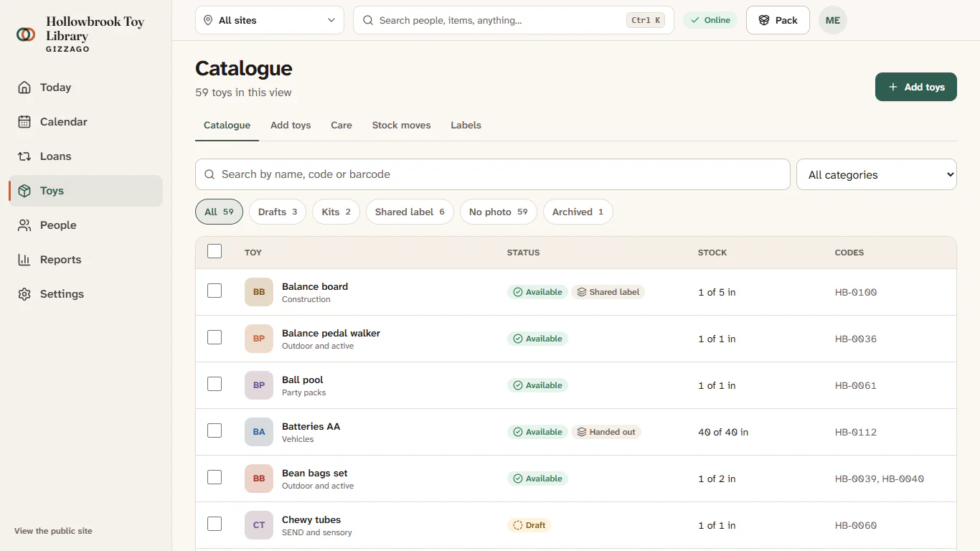Open the Labels tab

pos(466,125)
